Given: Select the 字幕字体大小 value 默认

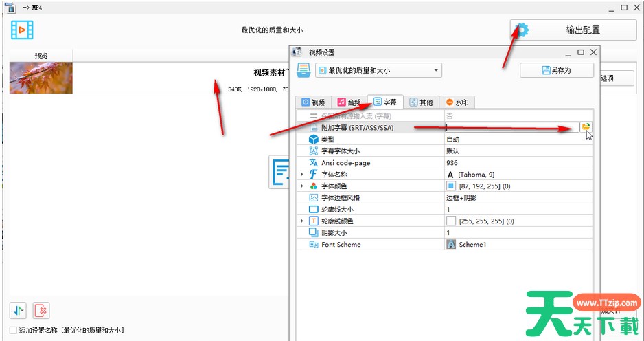Looking at the screenshot, I should click(453, 151).
